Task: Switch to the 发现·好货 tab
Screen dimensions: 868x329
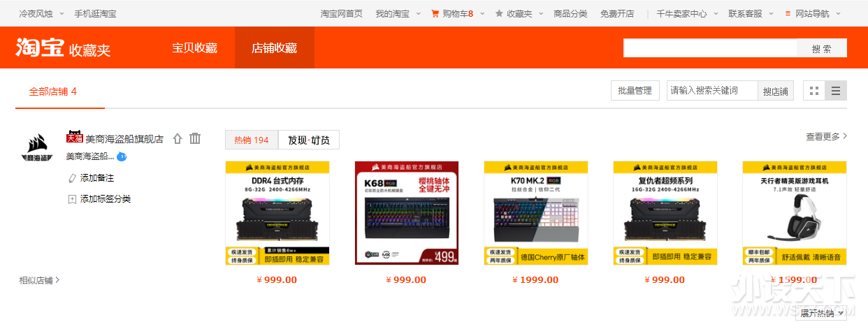Action: pyautogui.click(x=309, y=140)
